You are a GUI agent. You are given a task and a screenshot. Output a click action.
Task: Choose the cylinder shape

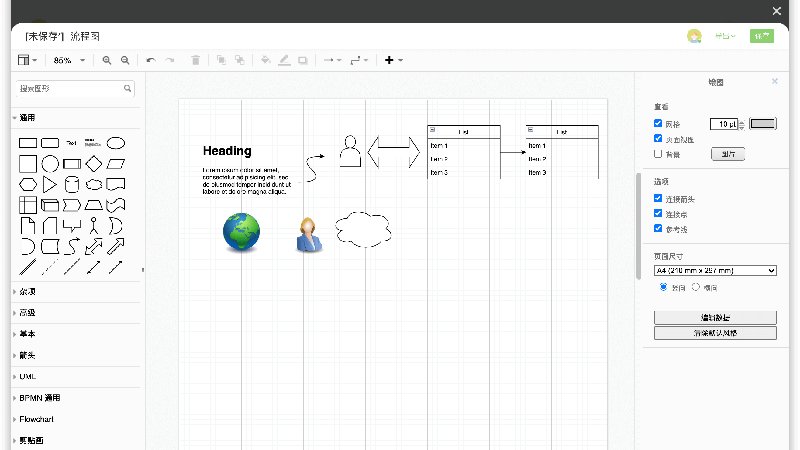click(x=72, y=184)
